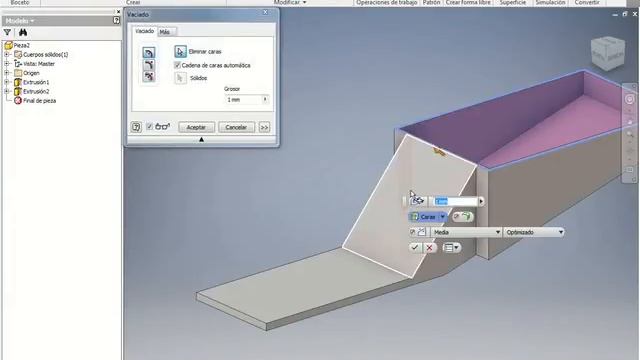The image size is (640, 360).
Task: Close the Vaciado dialog
Action: click(x=265, y=13)
